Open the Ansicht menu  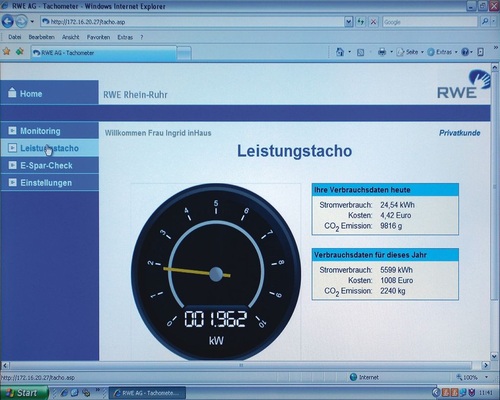70,37
